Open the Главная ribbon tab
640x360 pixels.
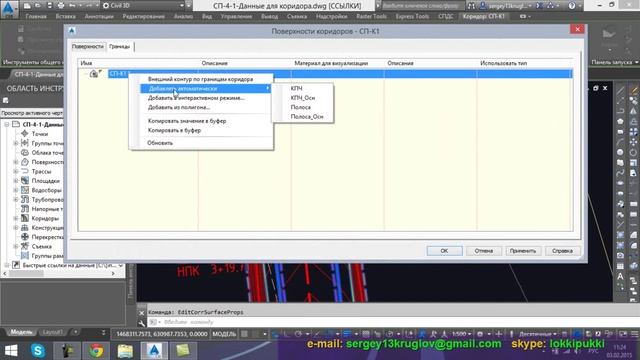tap(36, 16)
